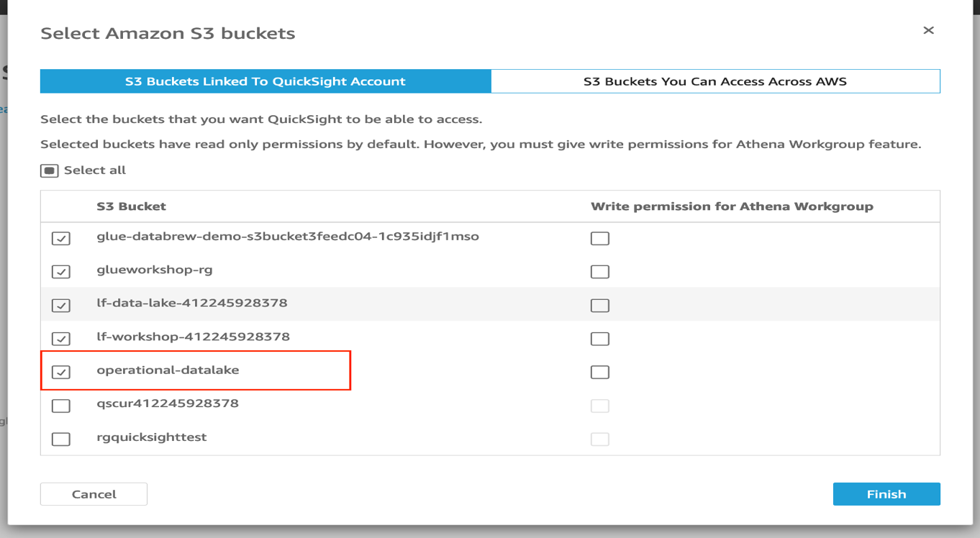Uncheck the lf-workshop-412245928378 bucket checkbox
Image resolution: width=980 pixels, height=538 pixels.
(x=61, y=339)
